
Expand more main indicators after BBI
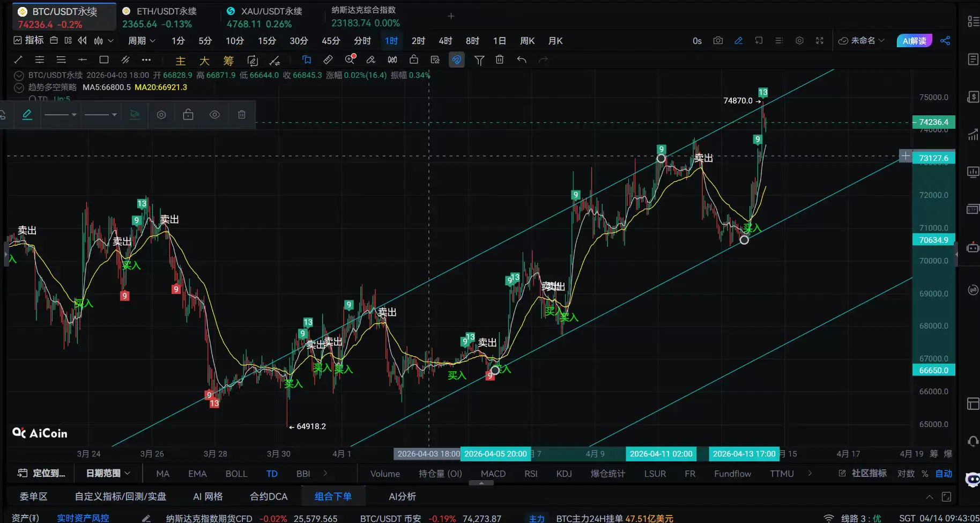click(x=325, y=473)
